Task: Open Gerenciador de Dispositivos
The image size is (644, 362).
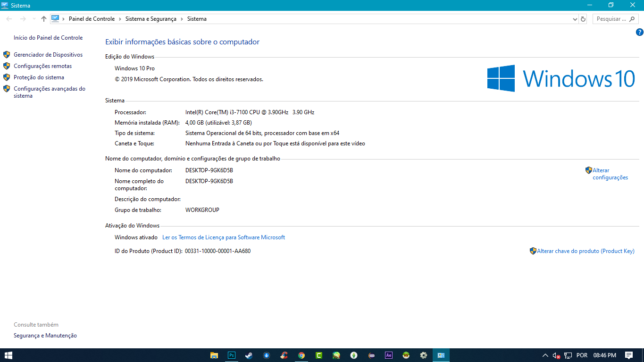Action: [x=48, y=55]
